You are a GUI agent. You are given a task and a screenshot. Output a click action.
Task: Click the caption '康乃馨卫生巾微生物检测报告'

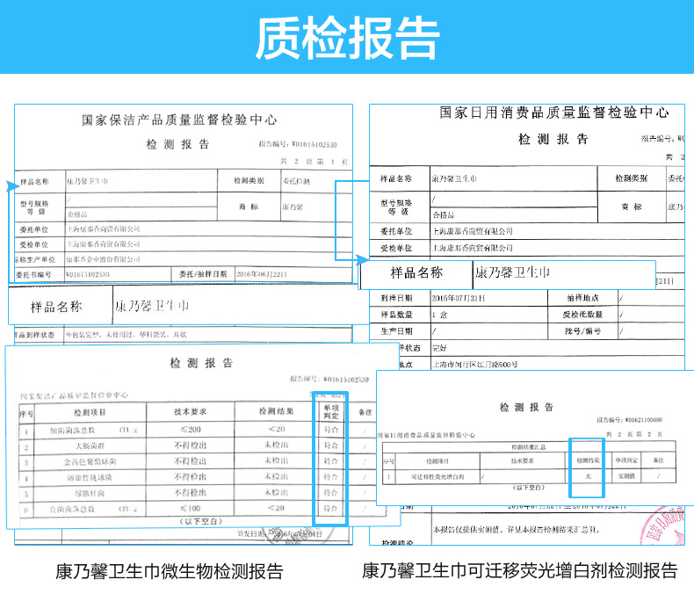click(169, 571)
